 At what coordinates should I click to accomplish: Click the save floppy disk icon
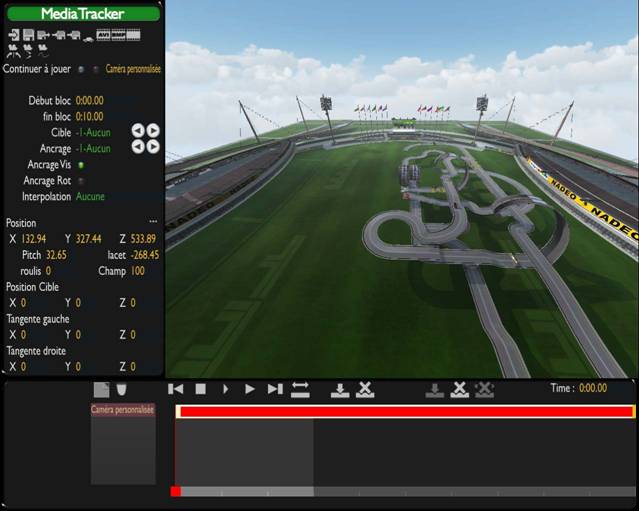[29, 35]
